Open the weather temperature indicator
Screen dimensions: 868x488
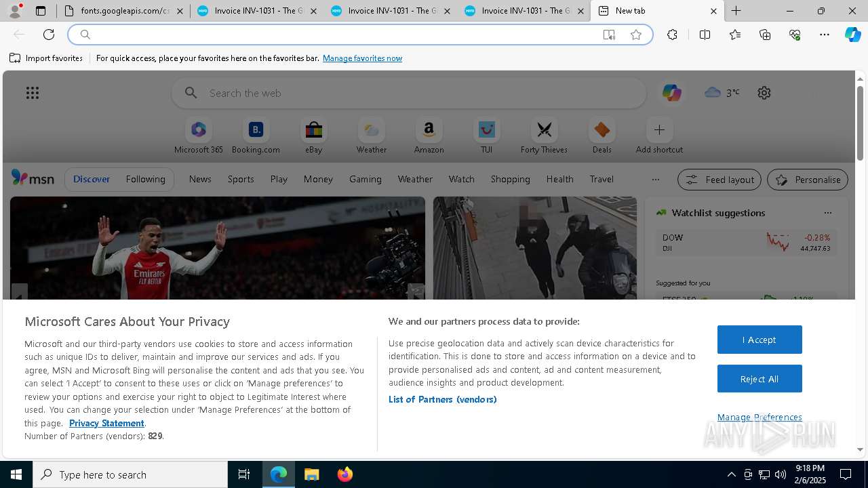[722, 93]
